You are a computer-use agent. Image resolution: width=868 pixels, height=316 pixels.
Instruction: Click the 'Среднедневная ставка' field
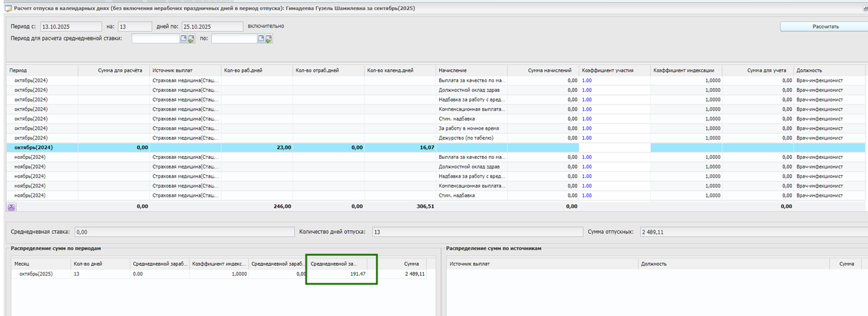point(184,232)
